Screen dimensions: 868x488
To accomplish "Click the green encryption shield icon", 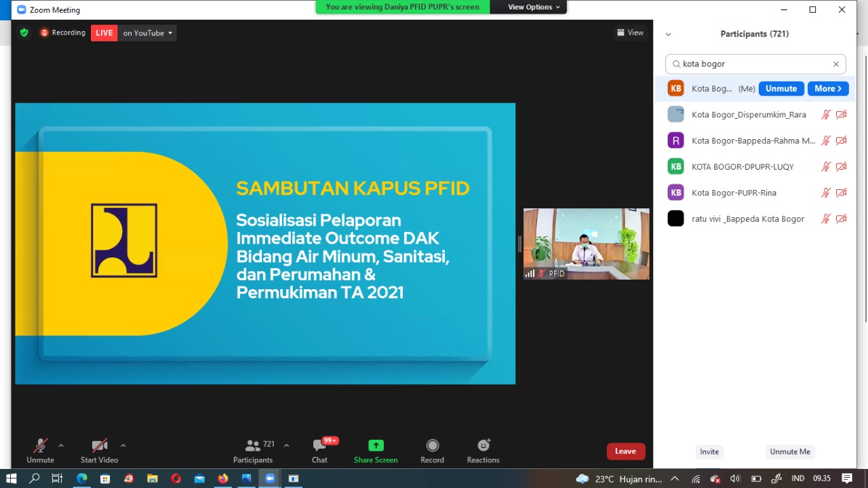I will tap(24, 33).
